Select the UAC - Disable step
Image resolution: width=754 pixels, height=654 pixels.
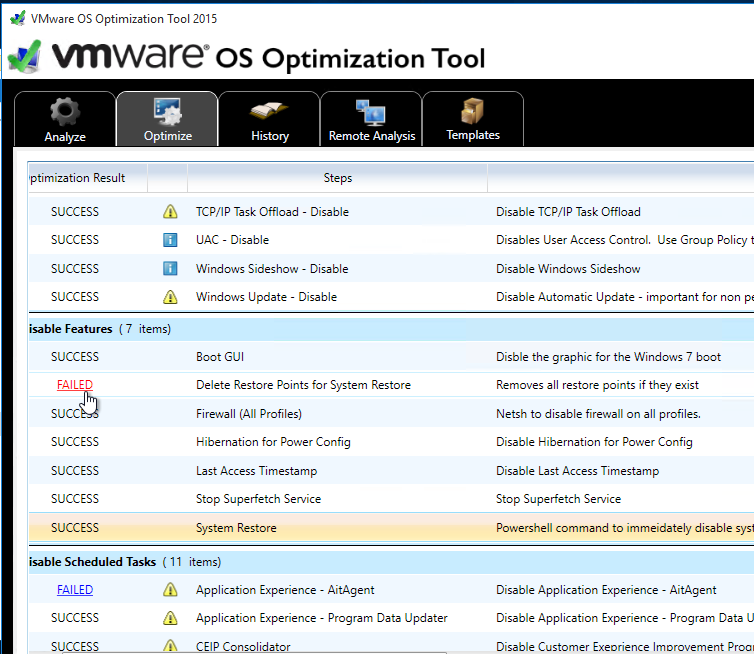tap(232, 239)
